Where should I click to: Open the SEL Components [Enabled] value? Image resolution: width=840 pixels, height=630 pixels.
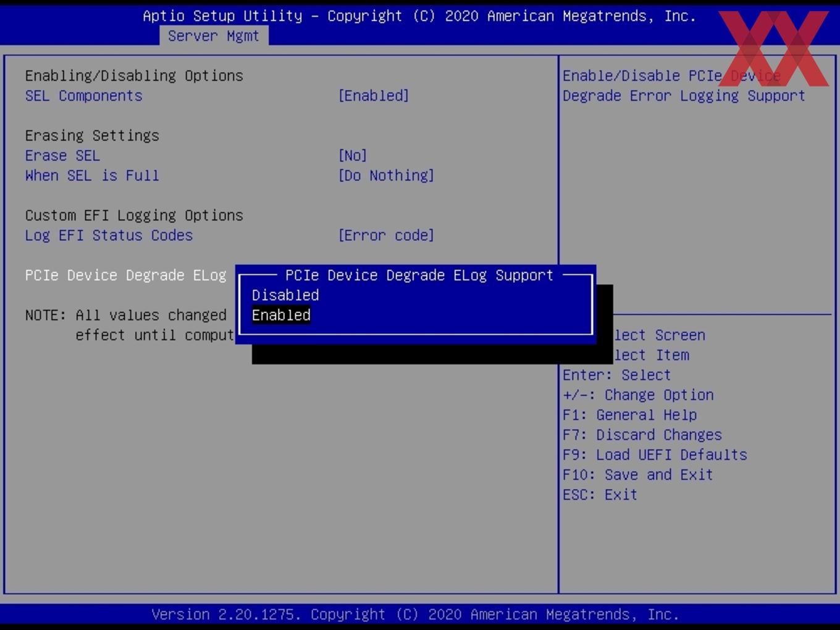374,96
